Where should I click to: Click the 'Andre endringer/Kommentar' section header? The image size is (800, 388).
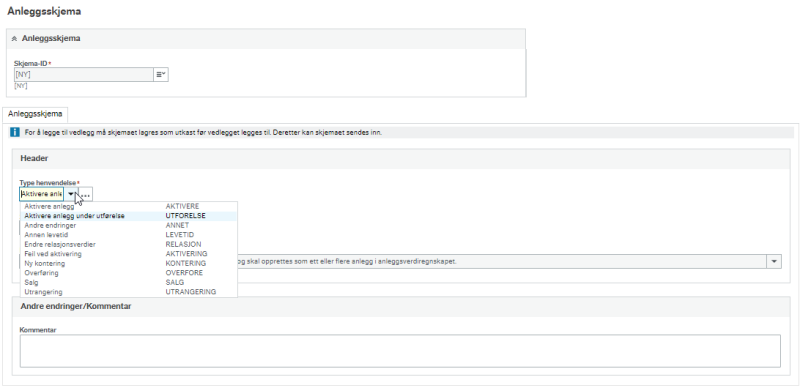(x=76, y=306)
